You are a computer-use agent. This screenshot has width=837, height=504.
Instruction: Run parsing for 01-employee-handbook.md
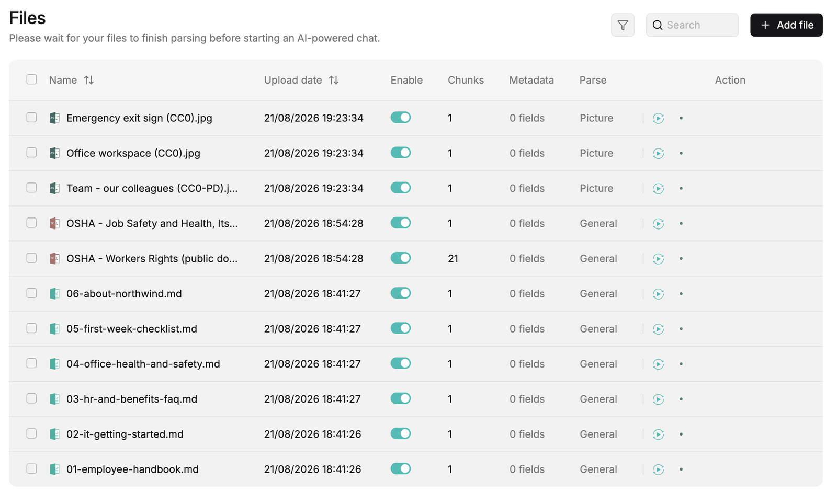[x=658, y=469]
